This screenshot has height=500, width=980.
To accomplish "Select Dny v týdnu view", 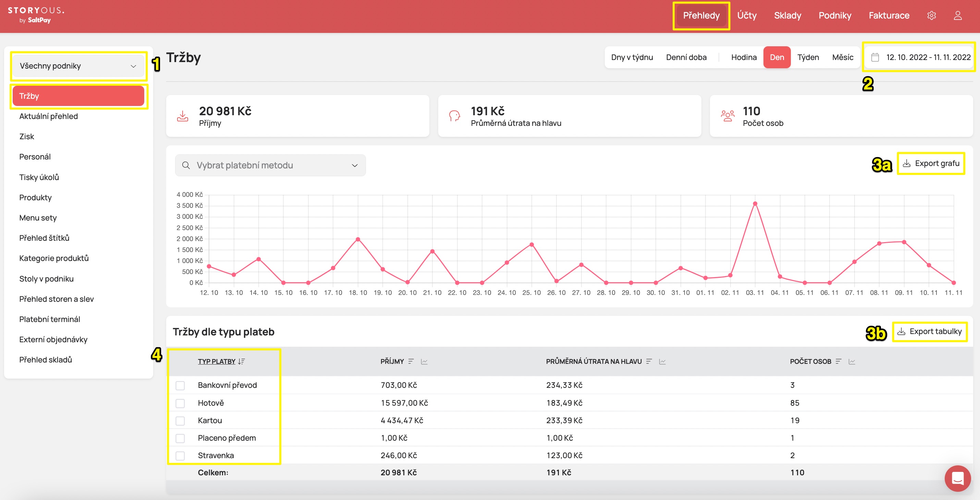I will pos(632,57).
